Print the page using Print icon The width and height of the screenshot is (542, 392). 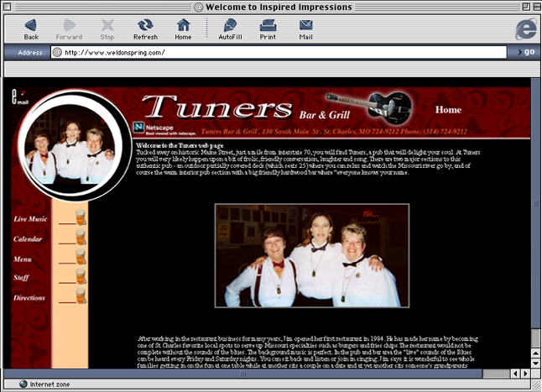[x=268, y=29]
